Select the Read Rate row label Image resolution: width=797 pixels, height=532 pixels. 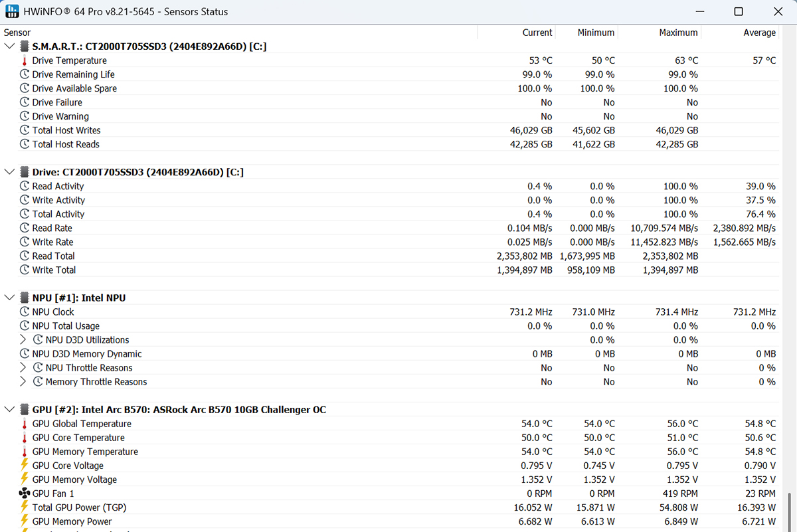point(52,228)
